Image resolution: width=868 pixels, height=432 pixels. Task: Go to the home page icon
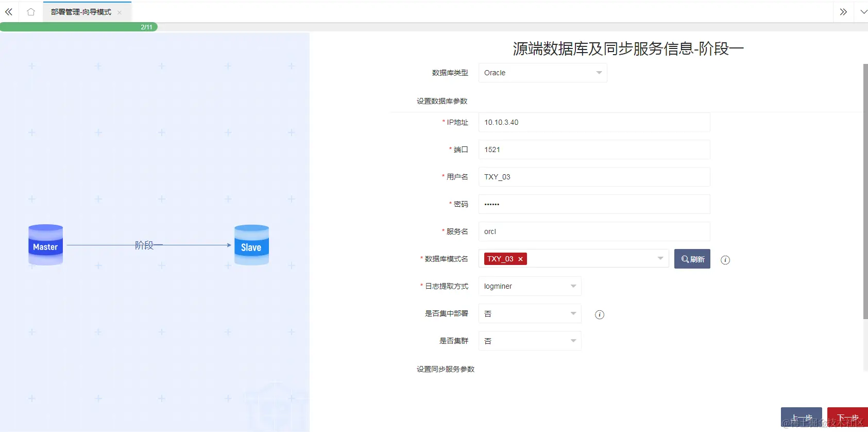(x=31, y=12)
